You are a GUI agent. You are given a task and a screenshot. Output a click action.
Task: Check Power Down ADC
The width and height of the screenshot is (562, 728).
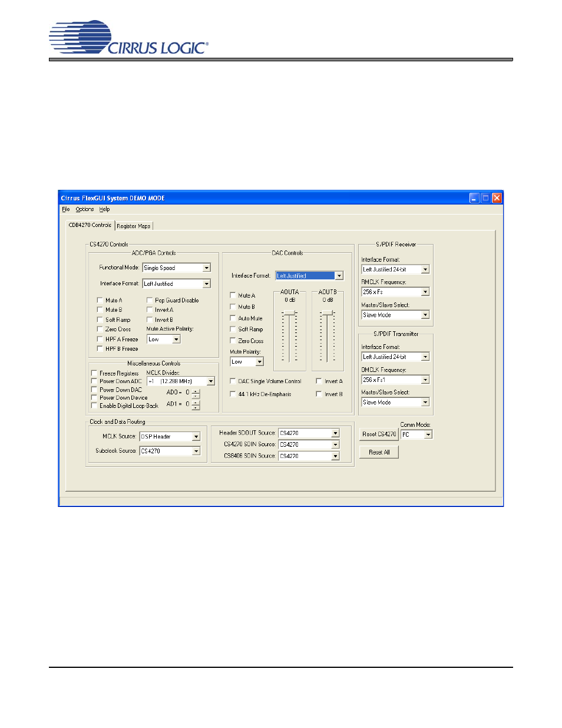coord(94,381)
